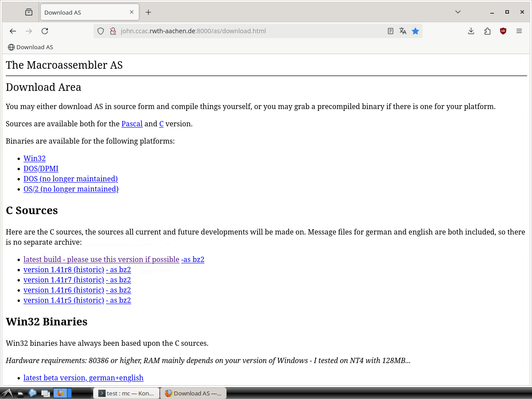Select Download AS Firefox taskbar entry
Screen dimensions: 532x399
pyautogui.click(x=193, y=393)
